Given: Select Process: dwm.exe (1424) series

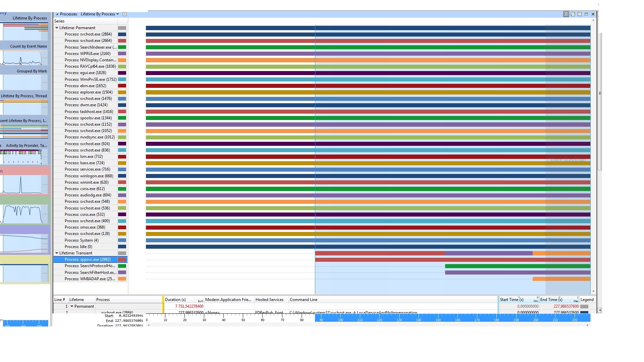Looking at the screenshot, I should [86, 105].
